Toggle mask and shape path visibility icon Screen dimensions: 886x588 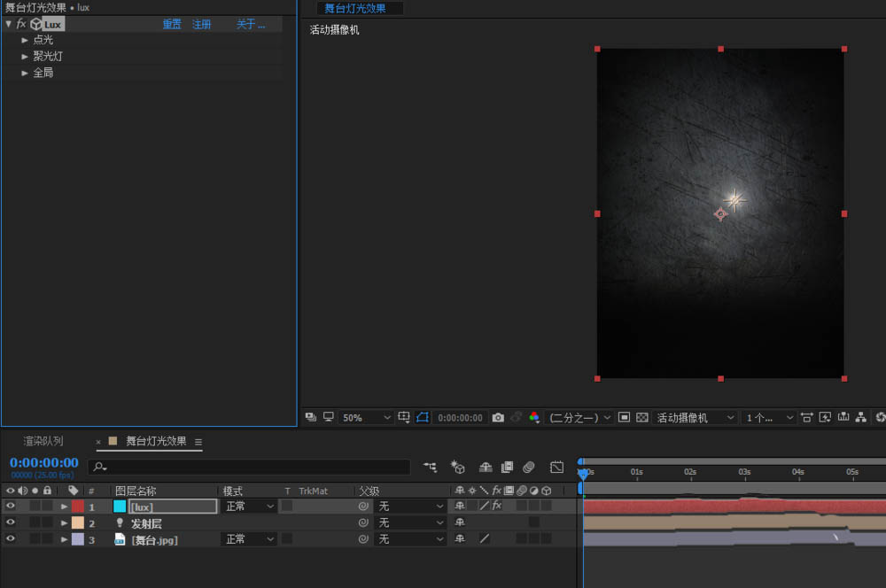click(423, 417)
